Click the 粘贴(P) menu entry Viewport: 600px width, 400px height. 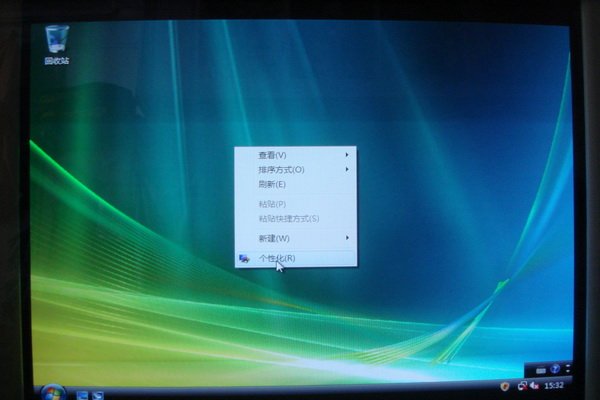point(296,204)
